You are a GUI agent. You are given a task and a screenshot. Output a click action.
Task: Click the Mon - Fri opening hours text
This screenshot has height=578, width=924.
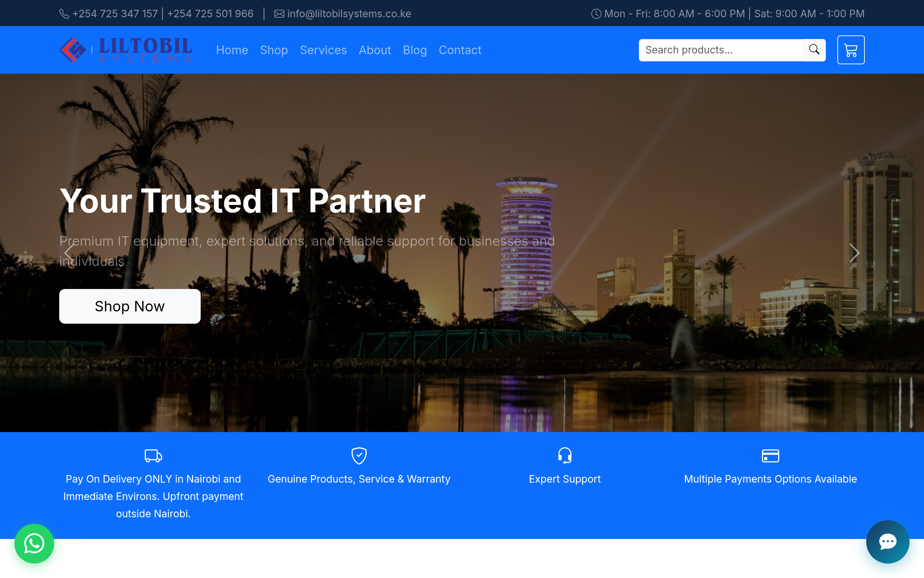click(674, 14)
